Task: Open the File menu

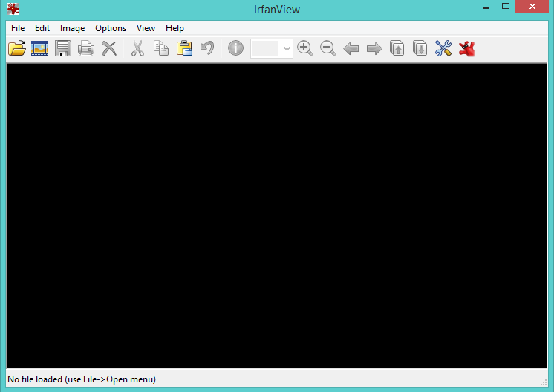Action: (18, 28)
